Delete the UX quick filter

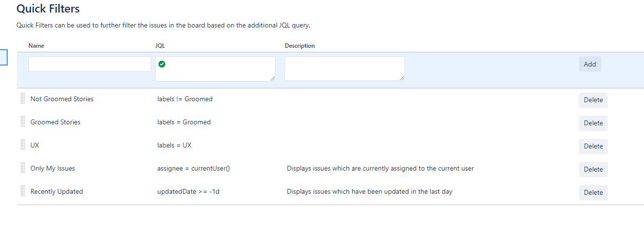point(593,146)
